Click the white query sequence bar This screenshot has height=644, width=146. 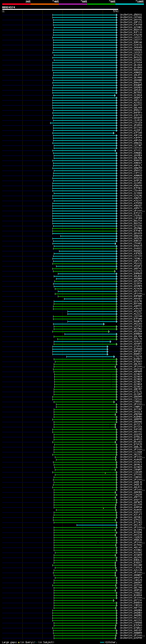60,9
